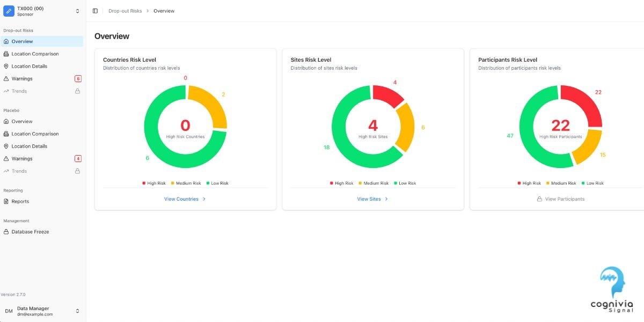
Task: Click the sidebar collapse toggle icon
Action: click(95, 11)
